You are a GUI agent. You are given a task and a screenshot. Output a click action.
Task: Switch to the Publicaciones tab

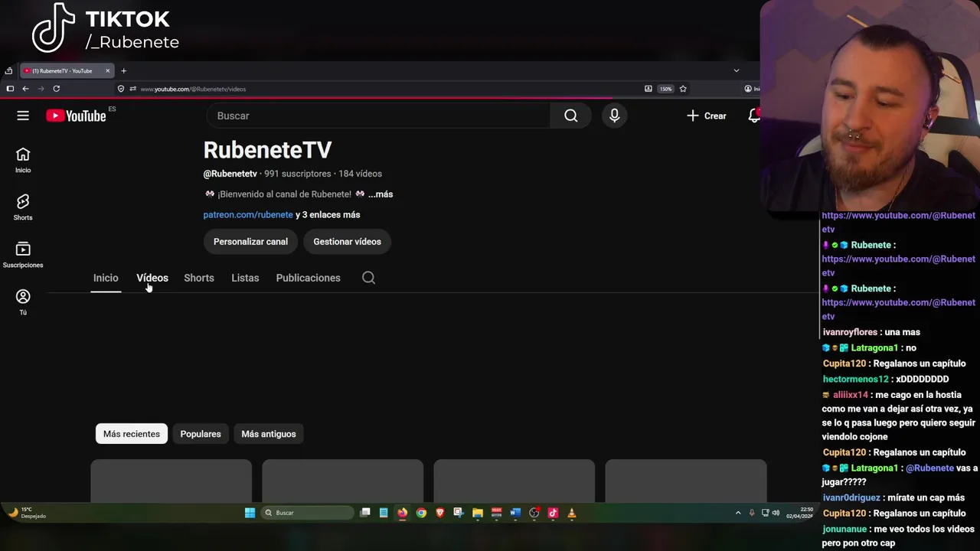click(x=308, y=278)
